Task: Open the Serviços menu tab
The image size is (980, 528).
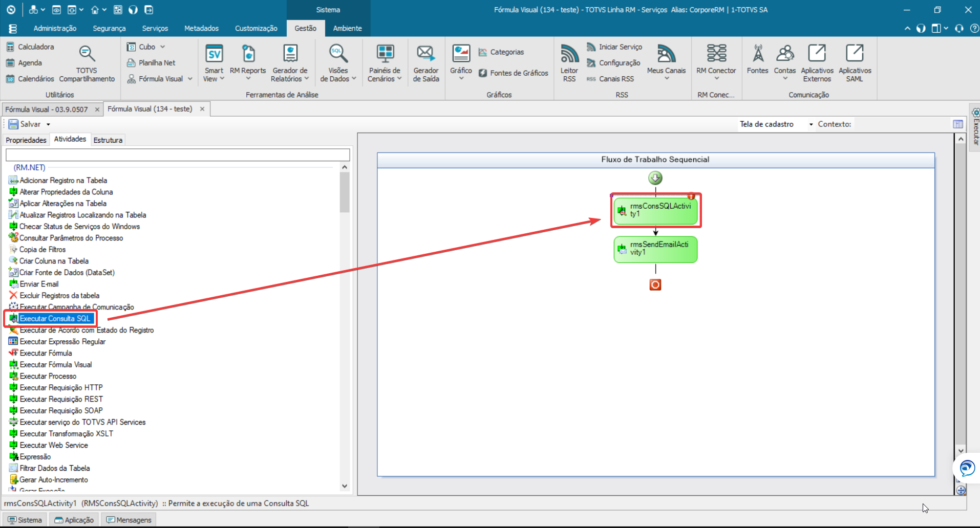Action: (155, 29)
